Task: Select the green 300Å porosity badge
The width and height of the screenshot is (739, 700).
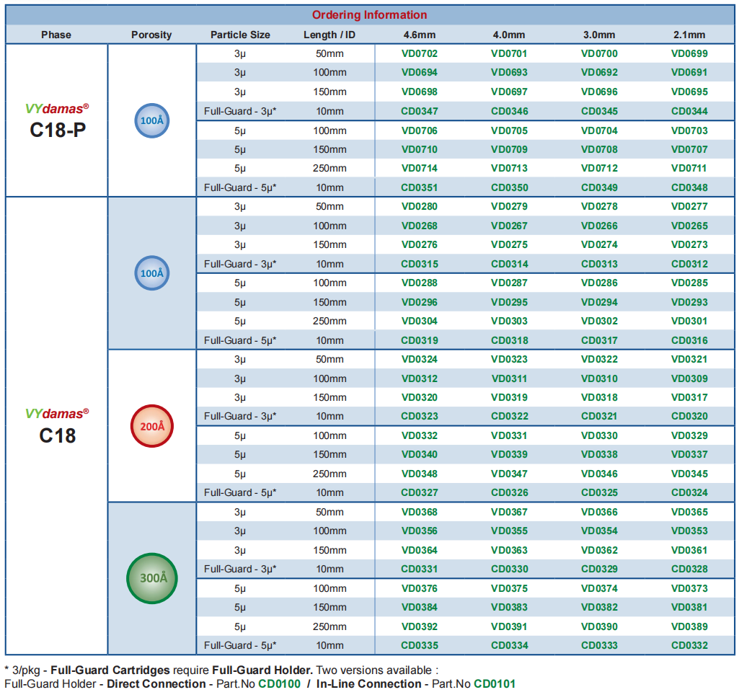Action: click(151, 578)
